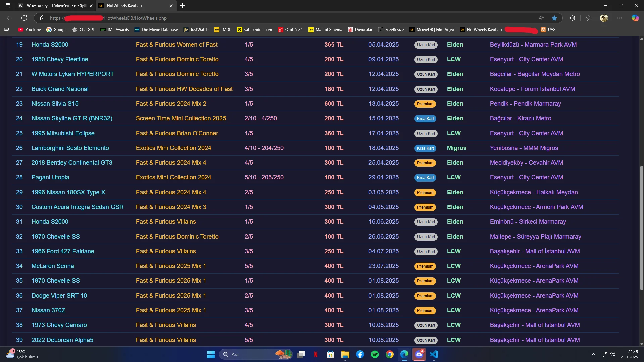Show hidden system tray icons
The height and width of the screenshot is (362, 644).
[593, 354]
